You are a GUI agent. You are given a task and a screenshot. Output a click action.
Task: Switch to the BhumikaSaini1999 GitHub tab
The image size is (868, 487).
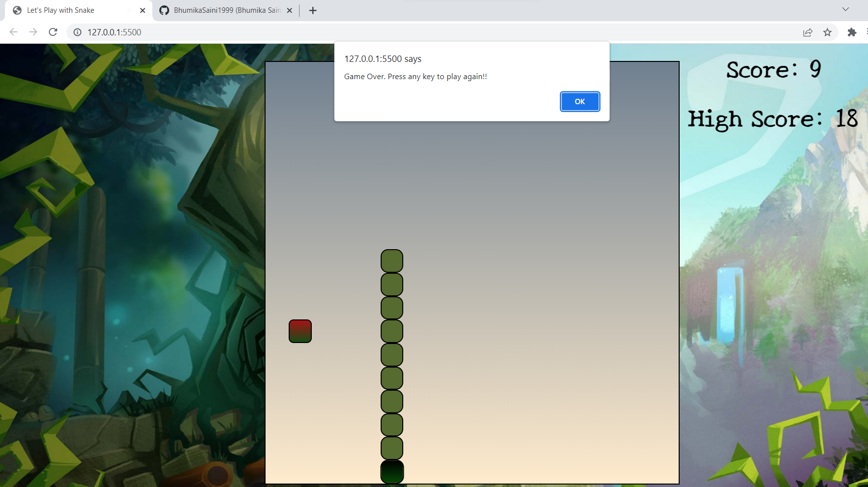pyautogui.click(x=221, y=10)
